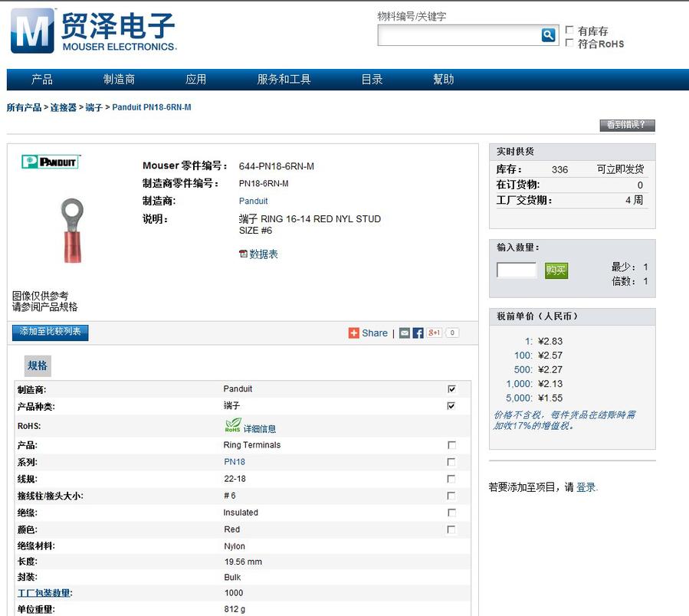View the RoHS leaf icon details
689x616 pixels.
(233, 425)
